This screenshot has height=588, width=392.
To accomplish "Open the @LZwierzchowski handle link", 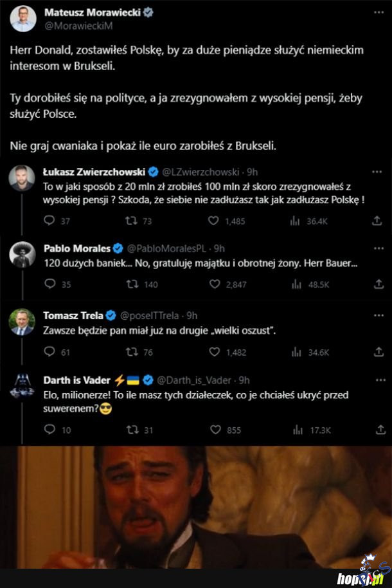I will tap(200, 172).
